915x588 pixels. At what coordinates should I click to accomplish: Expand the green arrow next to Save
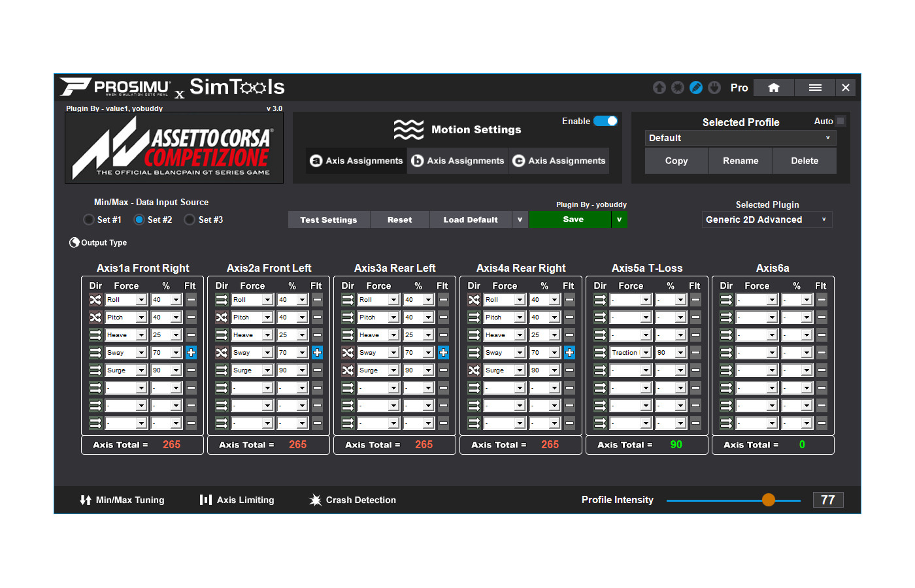click(619, 220)
